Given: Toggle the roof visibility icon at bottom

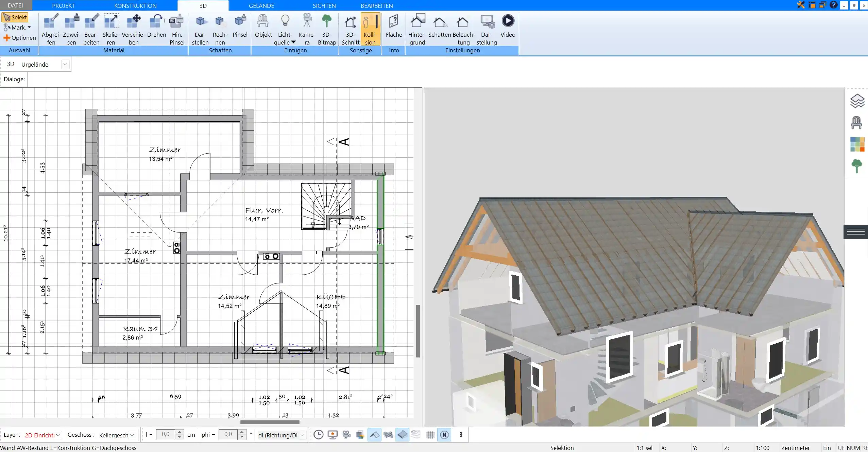Looking at the screenshot, I should click(x=374, y=435).
